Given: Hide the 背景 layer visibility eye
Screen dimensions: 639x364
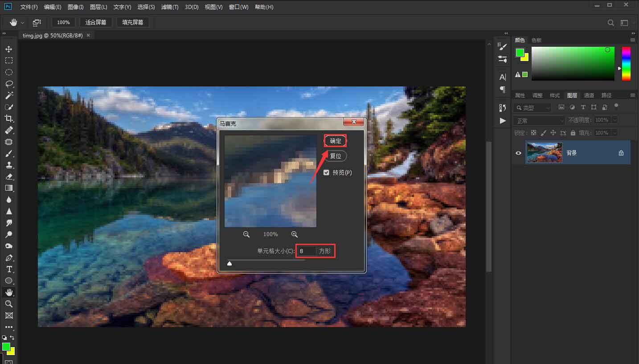Looking at the screenshot, I should click(518, 153).
